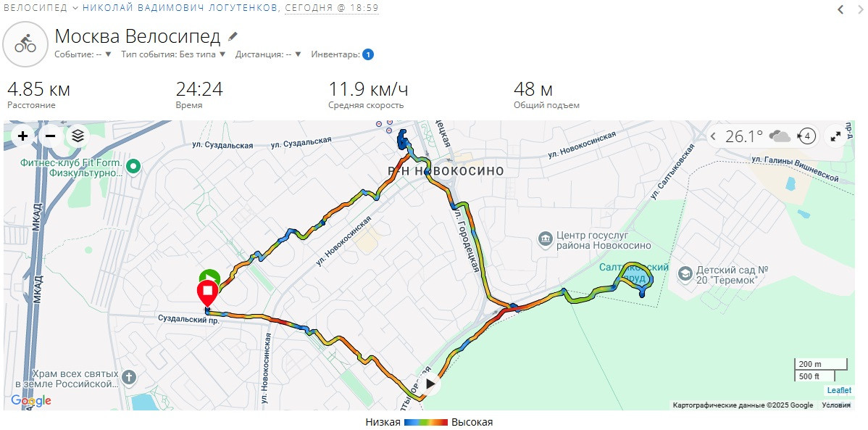The image size is (868, 430).
Task: Edit the activity title with pencil icon
Action: [x=233, y=36]
